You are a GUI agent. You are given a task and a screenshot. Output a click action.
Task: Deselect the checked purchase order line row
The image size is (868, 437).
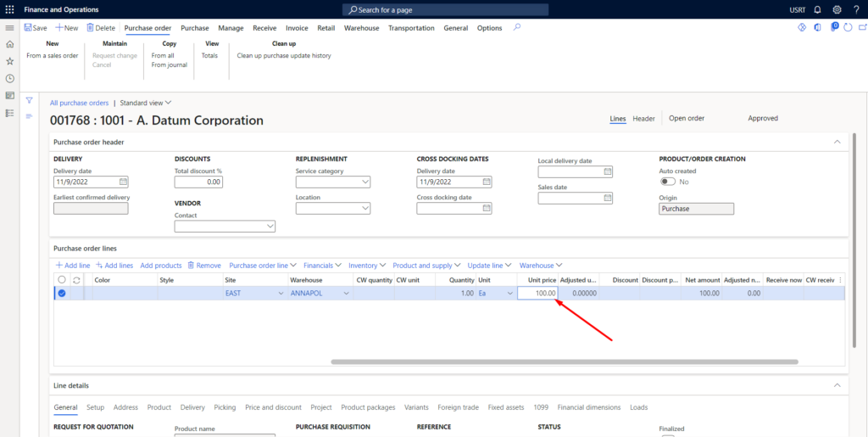point(62,294)
